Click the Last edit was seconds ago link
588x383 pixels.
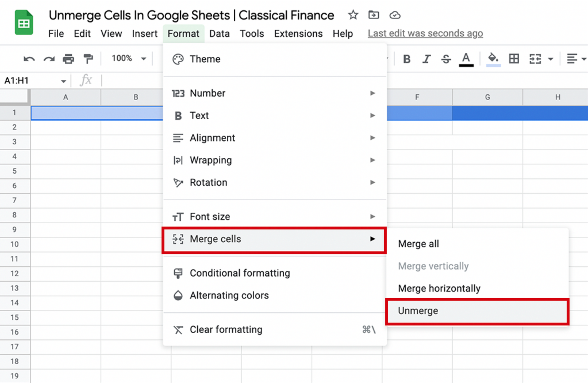425,33
